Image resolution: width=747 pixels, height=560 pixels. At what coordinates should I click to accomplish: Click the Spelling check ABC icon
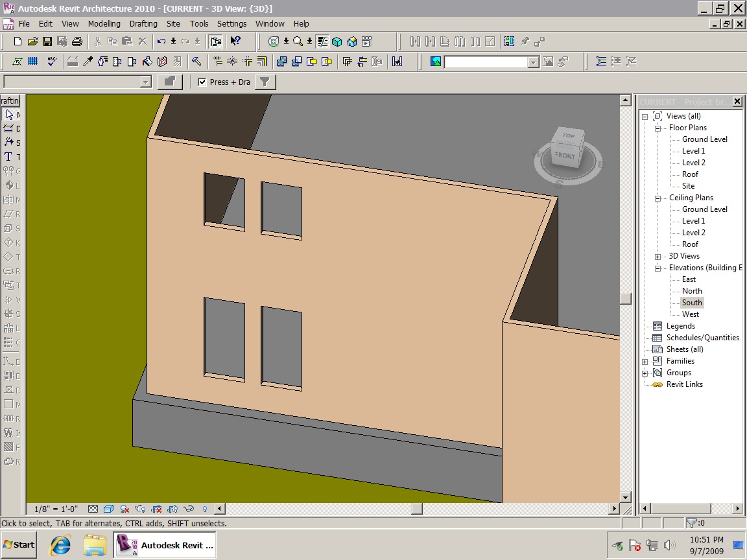pos(52,62)
